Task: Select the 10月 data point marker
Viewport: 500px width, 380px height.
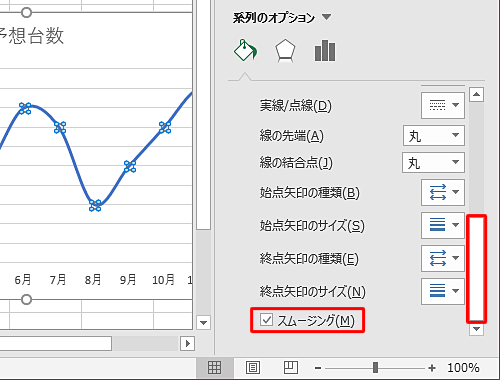Action: pyautogui.click(x=165, y=127)
